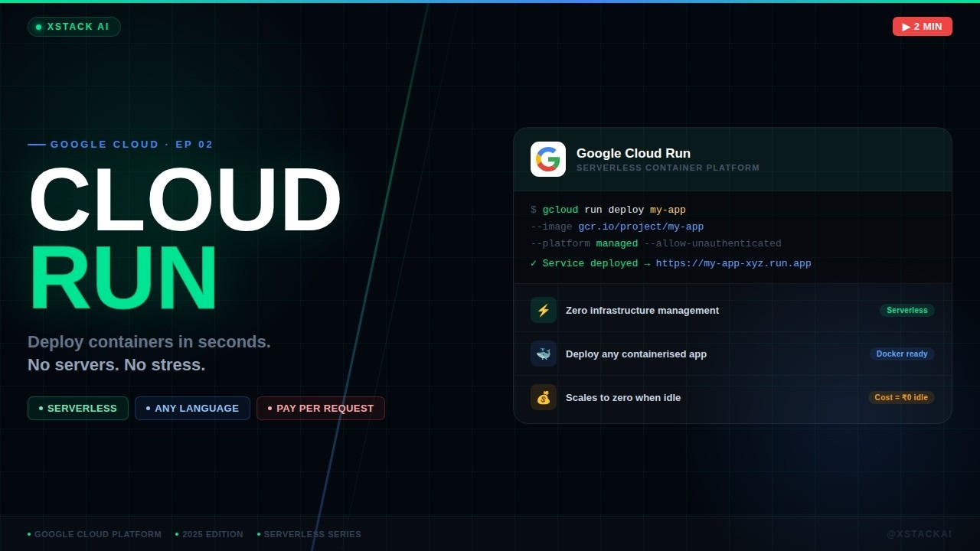980x551 pixels.
Task: Click the red 2 MIN badge
Action: pos(923,27)
